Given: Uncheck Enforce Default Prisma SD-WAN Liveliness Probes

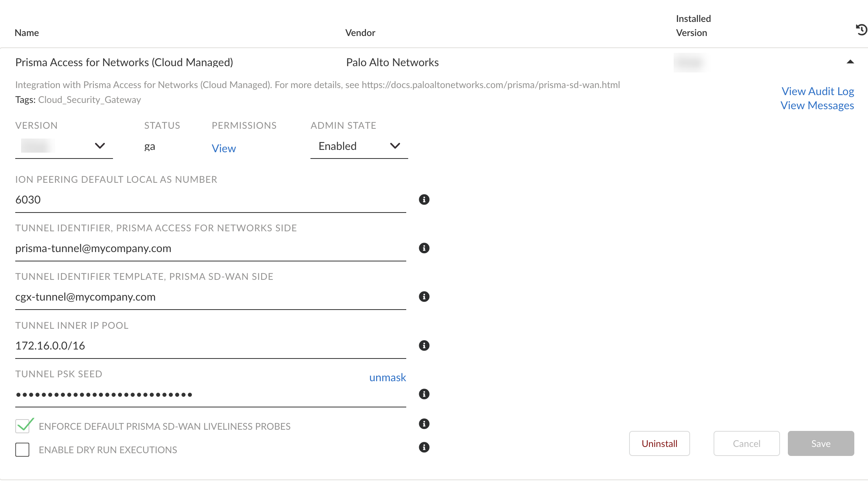Looking at the screenshot, I should tap(23, 426).
